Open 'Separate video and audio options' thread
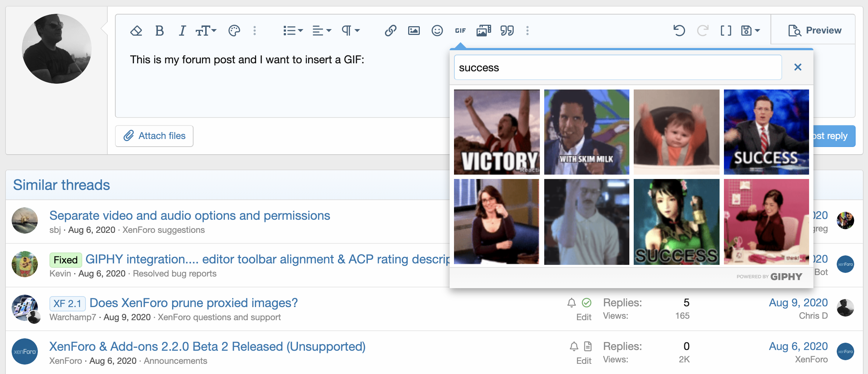 [x=190, y=215]
